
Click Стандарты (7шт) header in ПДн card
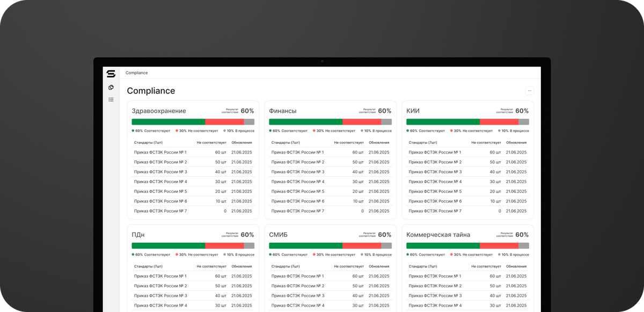click(x=149, y=266)
